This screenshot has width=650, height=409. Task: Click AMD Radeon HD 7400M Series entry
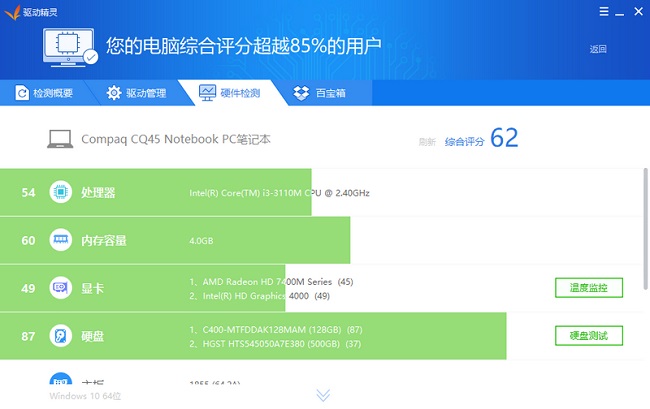(x=272, y=282)
